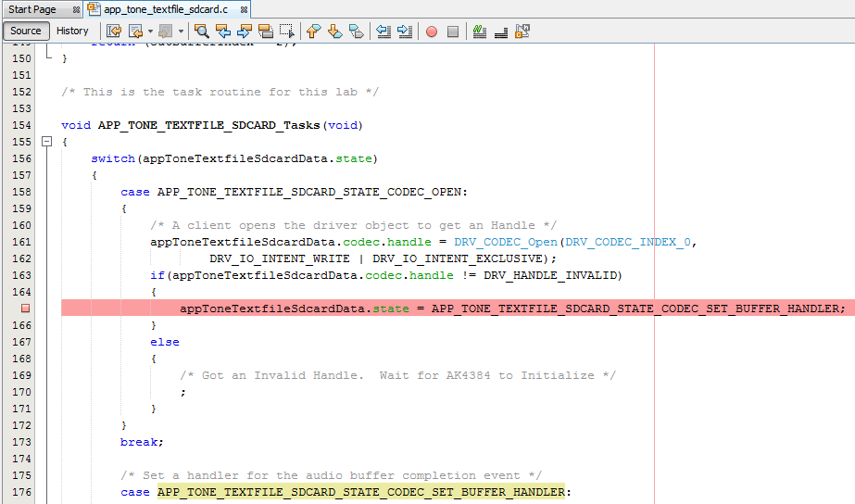Close the app_tone_textfile_sdcard.c tab

tap(244, 9)
